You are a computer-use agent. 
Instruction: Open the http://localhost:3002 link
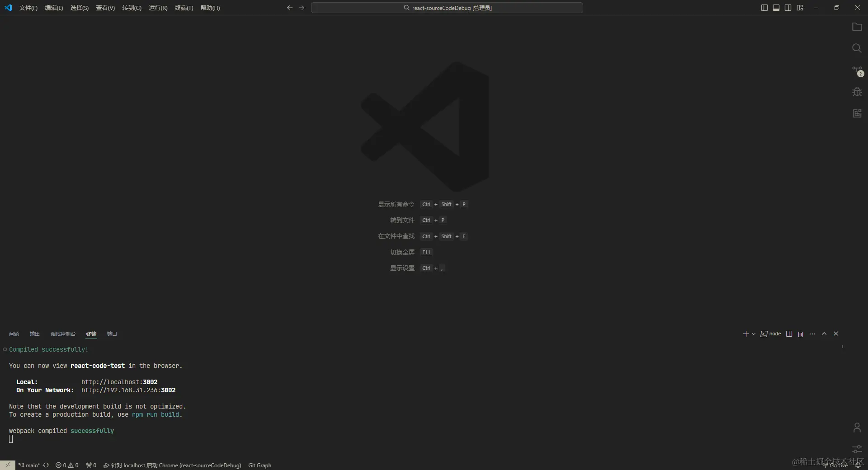[119, 382]
